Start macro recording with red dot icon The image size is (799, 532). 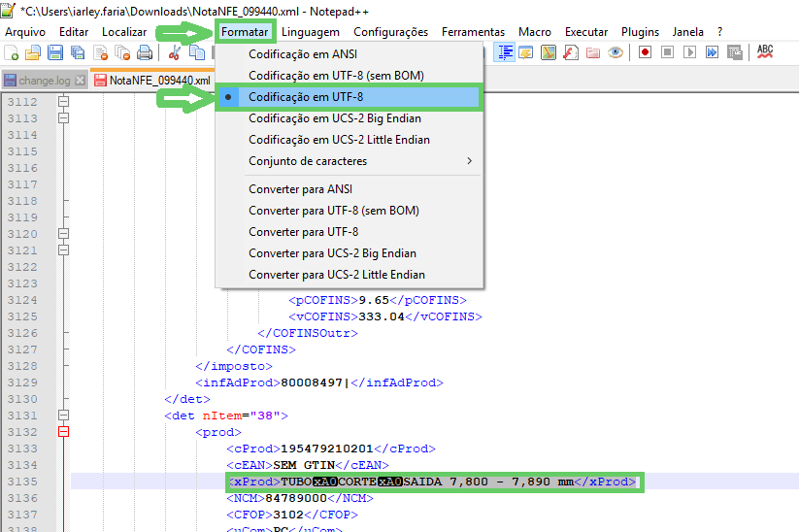point(645,52)
